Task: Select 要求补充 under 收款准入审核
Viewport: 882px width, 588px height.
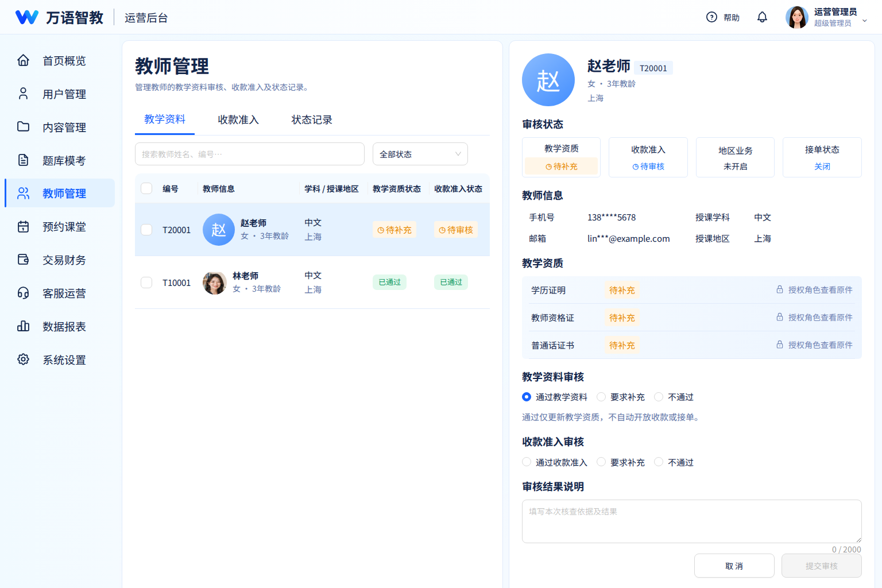Action: 621,462
